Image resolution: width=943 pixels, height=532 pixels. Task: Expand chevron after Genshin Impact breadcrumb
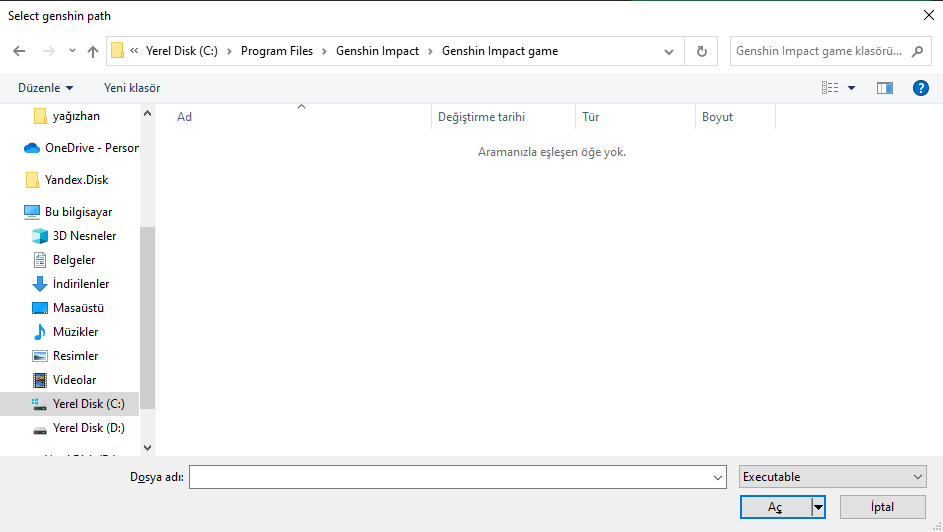click(430, 52)
